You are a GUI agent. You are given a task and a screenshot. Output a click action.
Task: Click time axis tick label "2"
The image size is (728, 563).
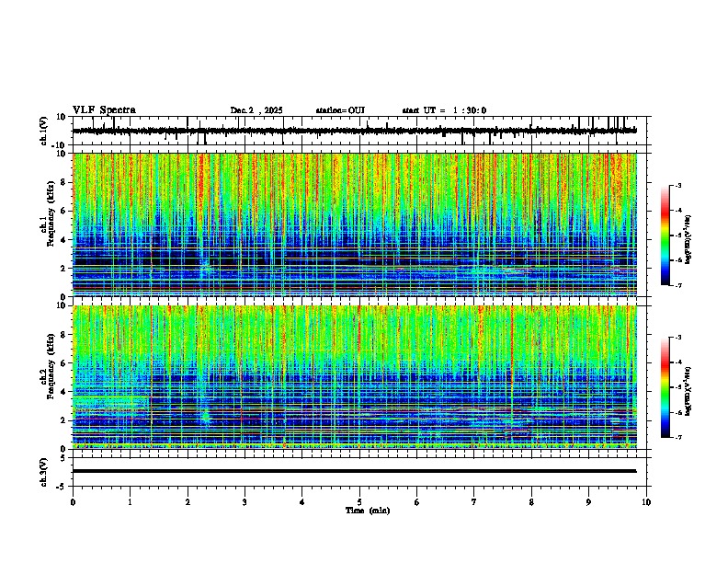point(188,502)
